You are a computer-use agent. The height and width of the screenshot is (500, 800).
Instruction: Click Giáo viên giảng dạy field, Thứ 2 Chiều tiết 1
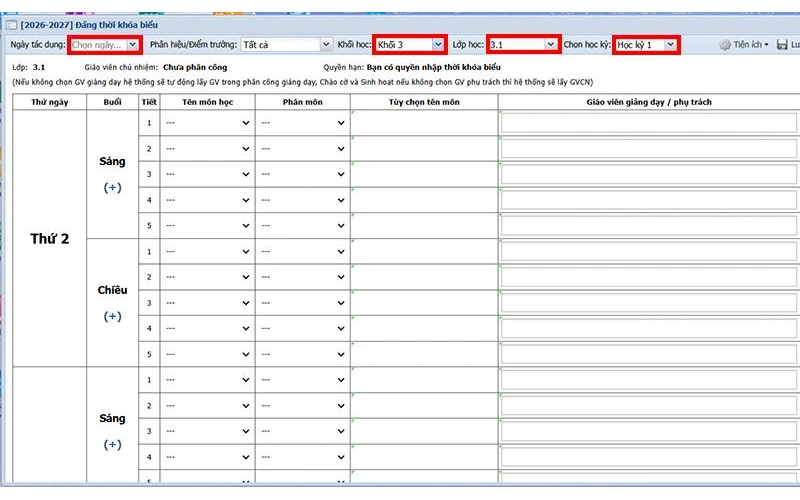coord(649,252)
